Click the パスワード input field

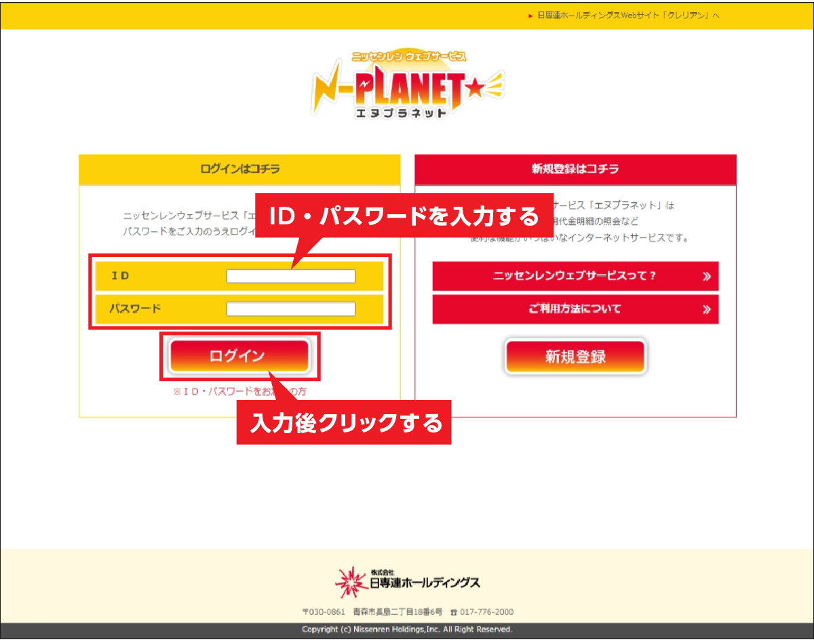tap(291, 309)
